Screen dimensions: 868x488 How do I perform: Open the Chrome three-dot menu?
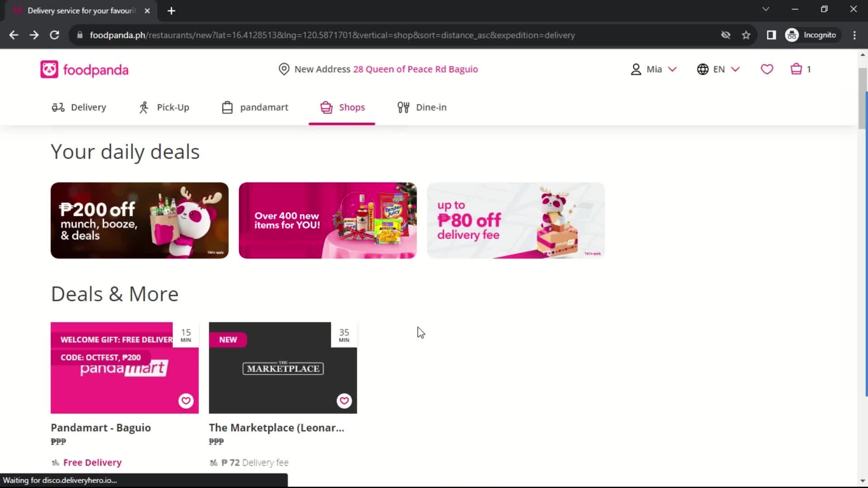854,35
